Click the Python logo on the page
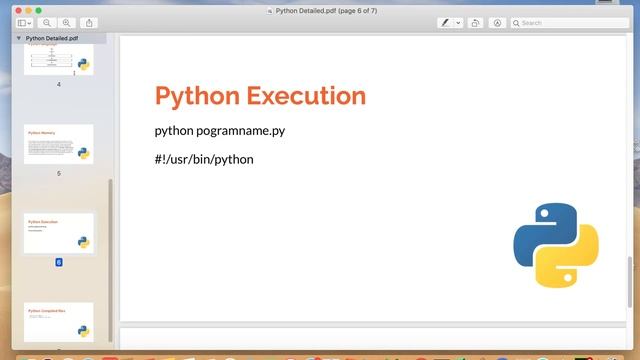 [556, 245]
